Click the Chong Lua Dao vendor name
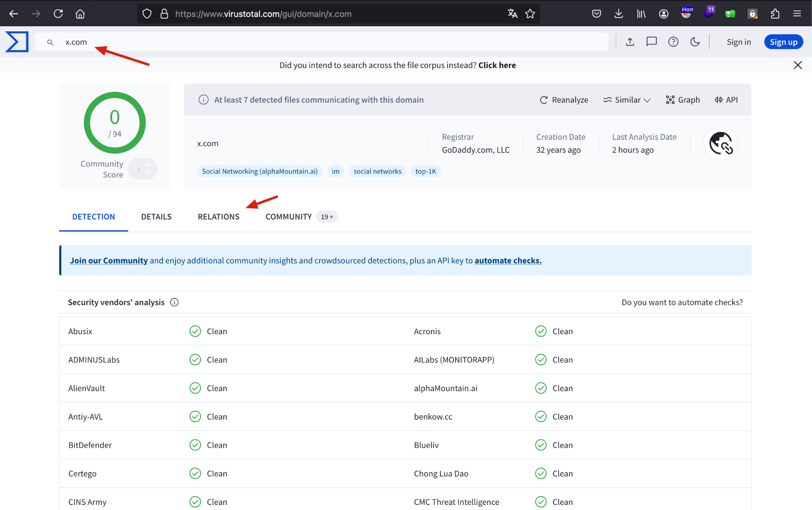Image resolution: width=812 pixels, height=510 pixels. pos(441,474)
